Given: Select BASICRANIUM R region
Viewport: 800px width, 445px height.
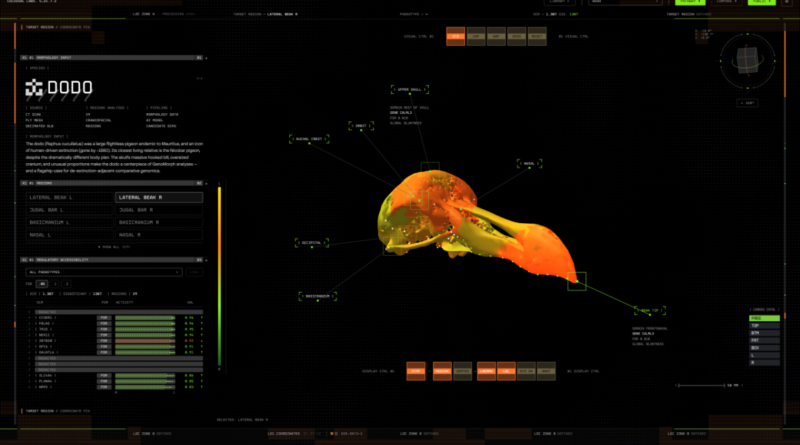Looking at the screenshot, I should pyautogui.click(x=159, y=222).
